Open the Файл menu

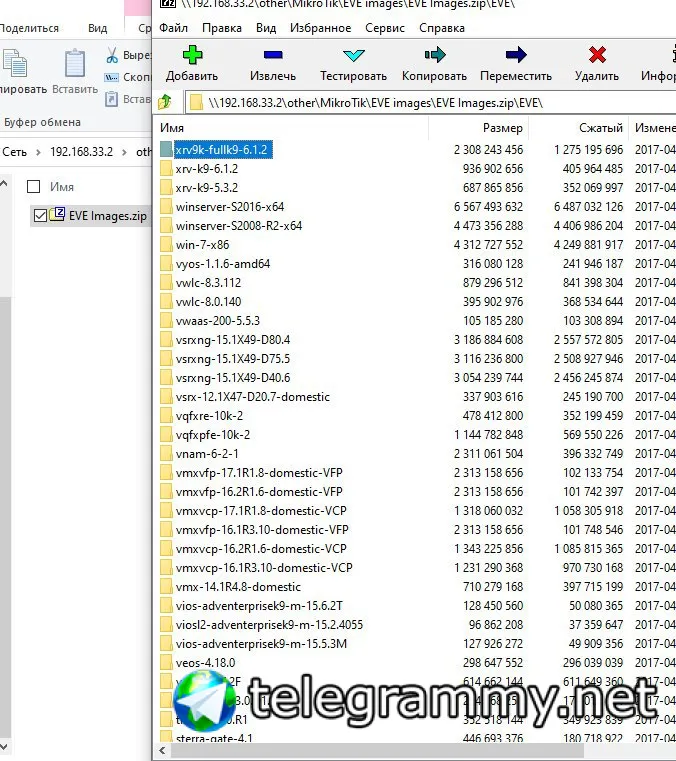(x=173, y=28)
